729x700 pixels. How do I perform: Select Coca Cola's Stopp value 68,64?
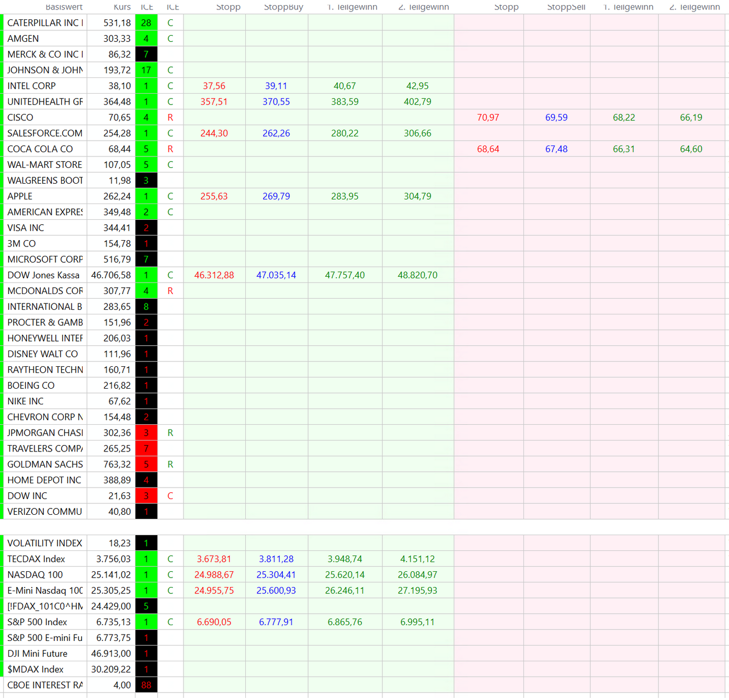click(x=487, y=149)
